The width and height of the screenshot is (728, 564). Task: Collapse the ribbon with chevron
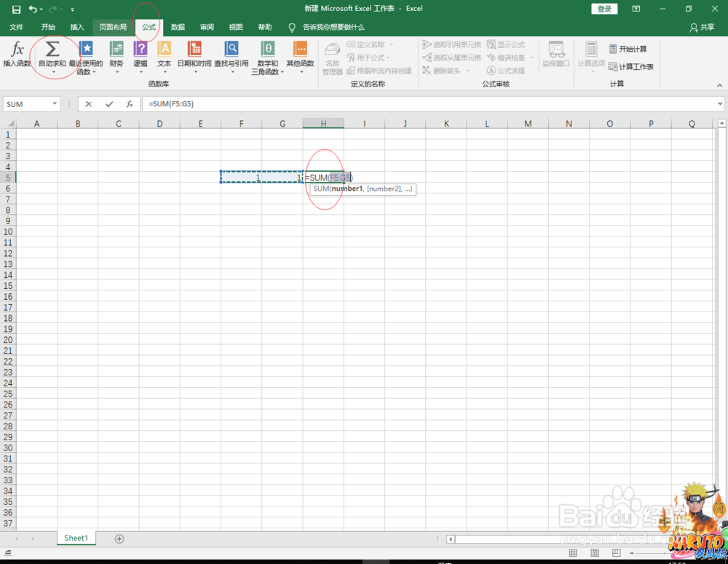tap(720, 85)
